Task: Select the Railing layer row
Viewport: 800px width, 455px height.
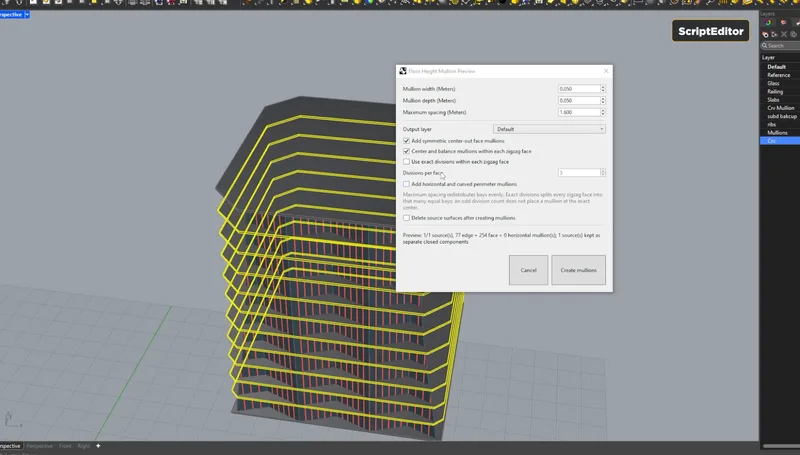Action: click(780, 91)
